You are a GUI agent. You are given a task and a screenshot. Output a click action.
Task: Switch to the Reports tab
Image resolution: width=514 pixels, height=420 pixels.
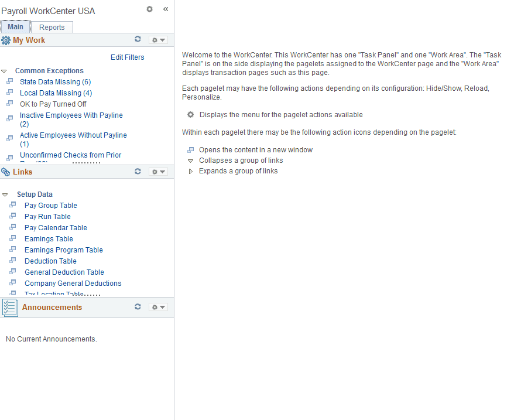pos(52,27)
